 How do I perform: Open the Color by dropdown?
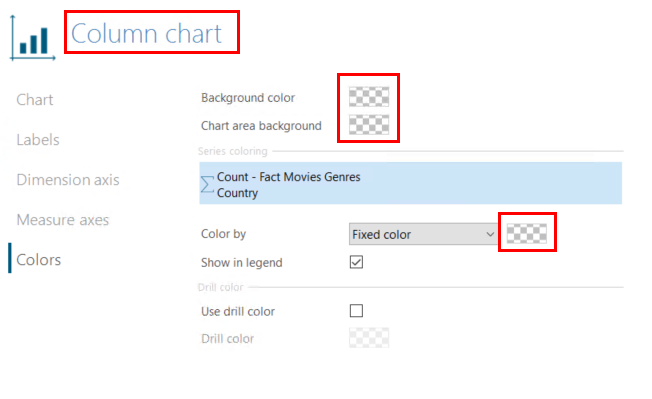(423, 234)
